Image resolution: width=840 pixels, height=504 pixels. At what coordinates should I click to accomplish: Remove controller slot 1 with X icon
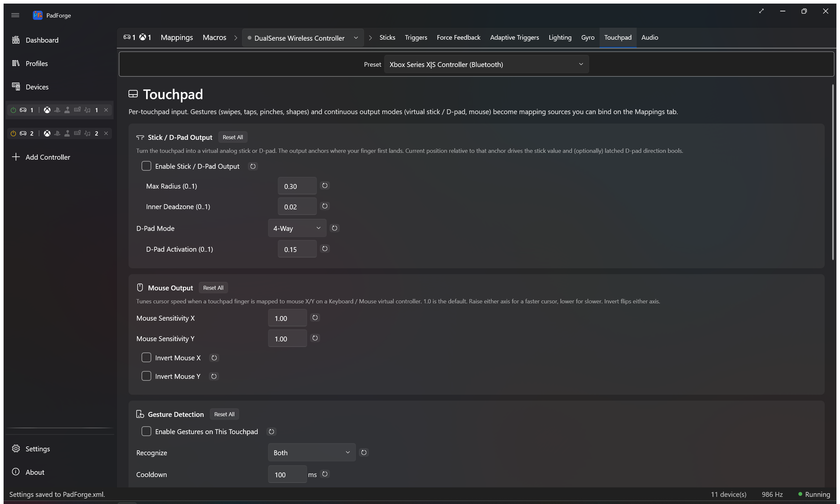pyautogui.click(x=106, y=110)
